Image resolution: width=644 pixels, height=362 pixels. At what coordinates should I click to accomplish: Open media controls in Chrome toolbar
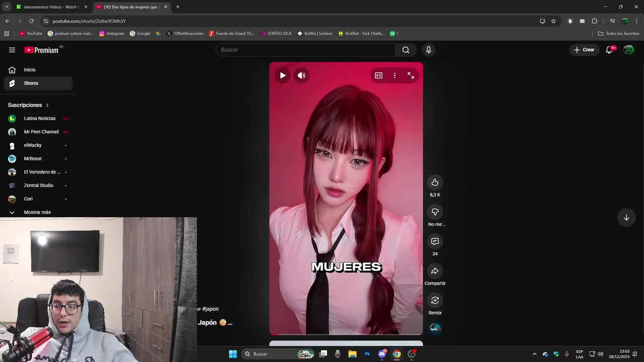[x=612, y=21]
